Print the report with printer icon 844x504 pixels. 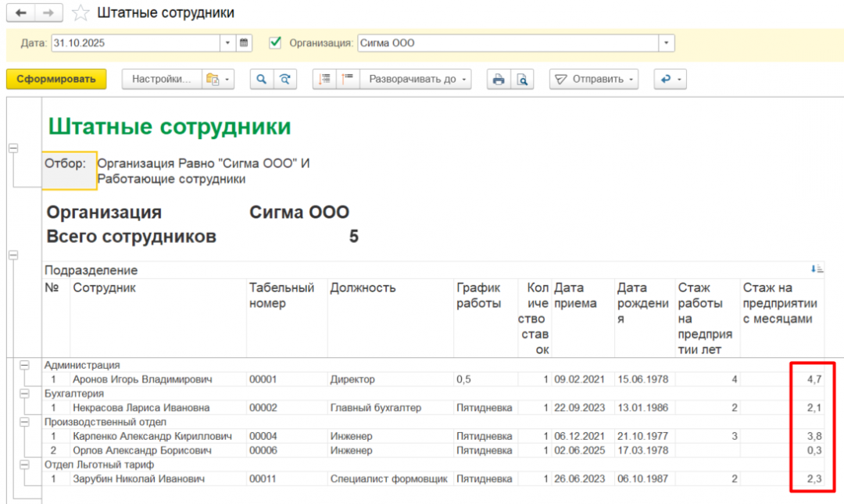click(499, 79)
